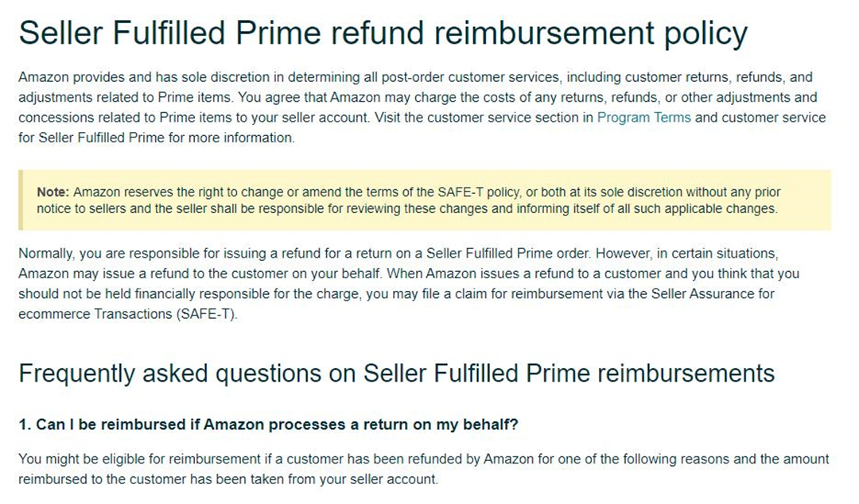Open the Program Terms link

643,118
